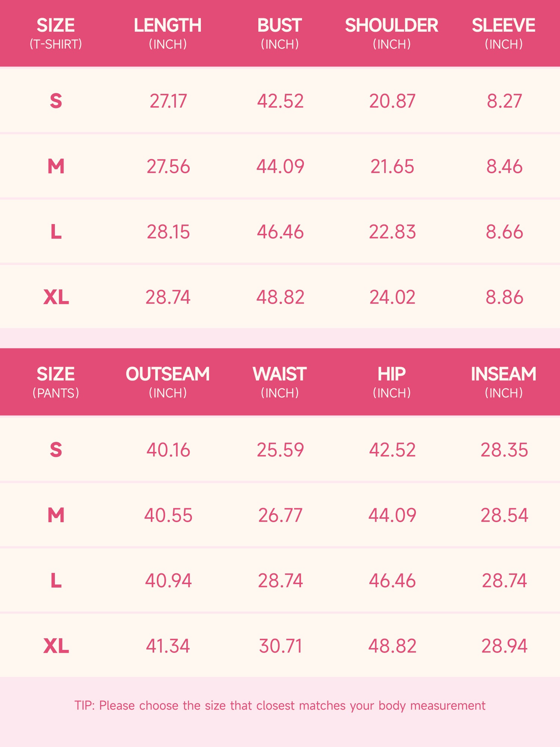This screenshot has width=560, height=747.
Task: Select T-shirt size S row label
Action: [56, 101]
